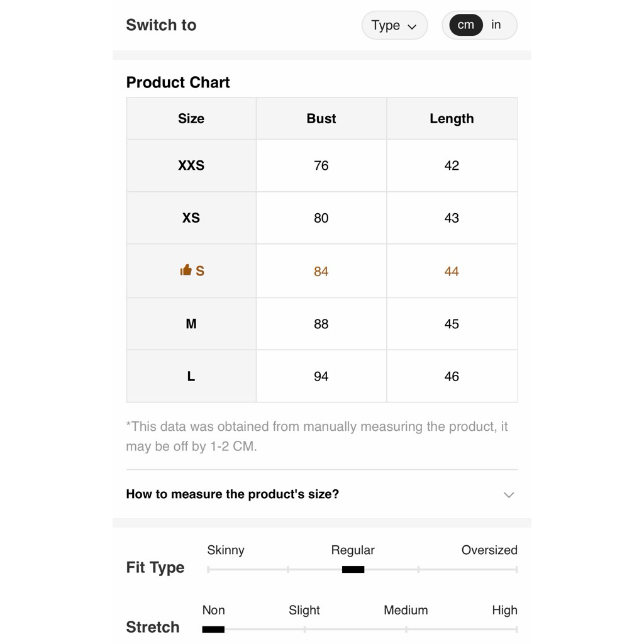Click the Oversized fit label

489,550
